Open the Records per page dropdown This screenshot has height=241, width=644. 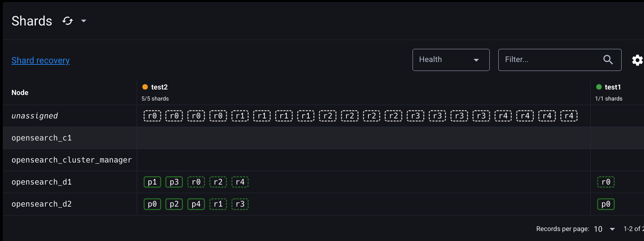(x=604, y=229)
